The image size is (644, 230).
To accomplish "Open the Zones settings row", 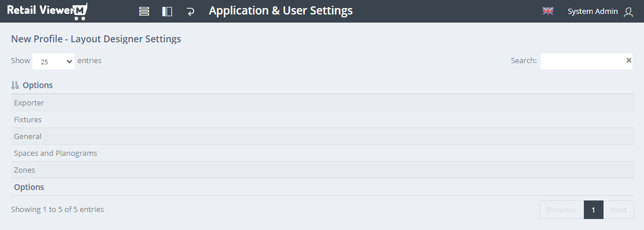I will point(323,170).
